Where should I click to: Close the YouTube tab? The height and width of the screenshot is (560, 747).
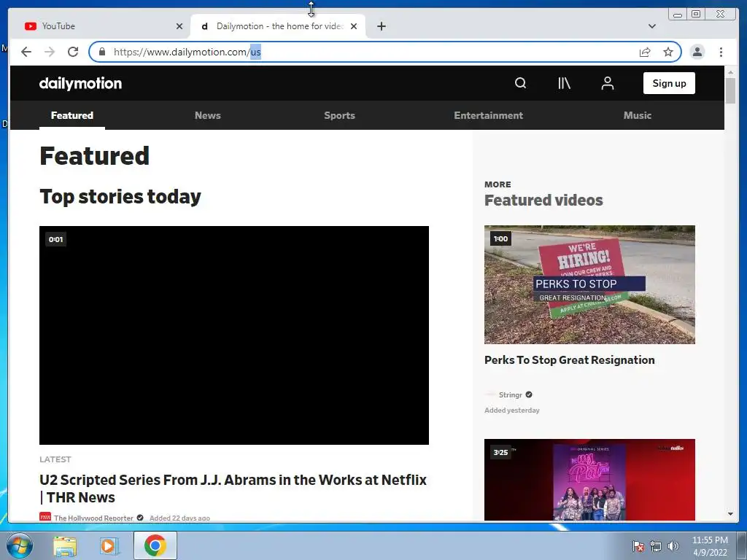[x=179, y=26]
